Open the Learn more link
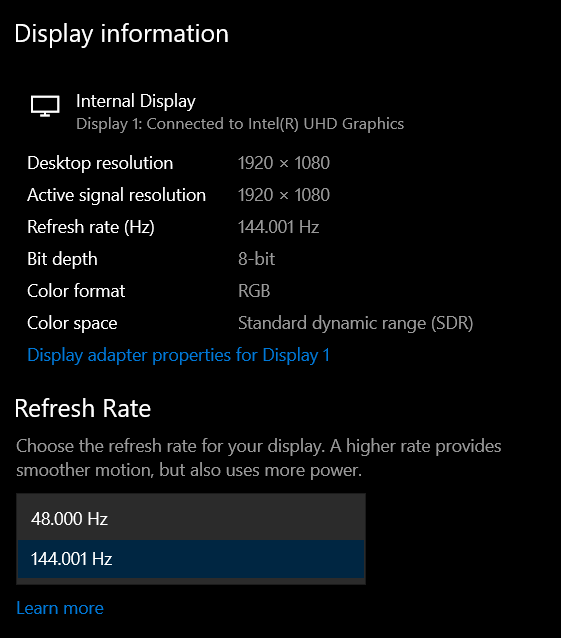 (x=60, y=608)
